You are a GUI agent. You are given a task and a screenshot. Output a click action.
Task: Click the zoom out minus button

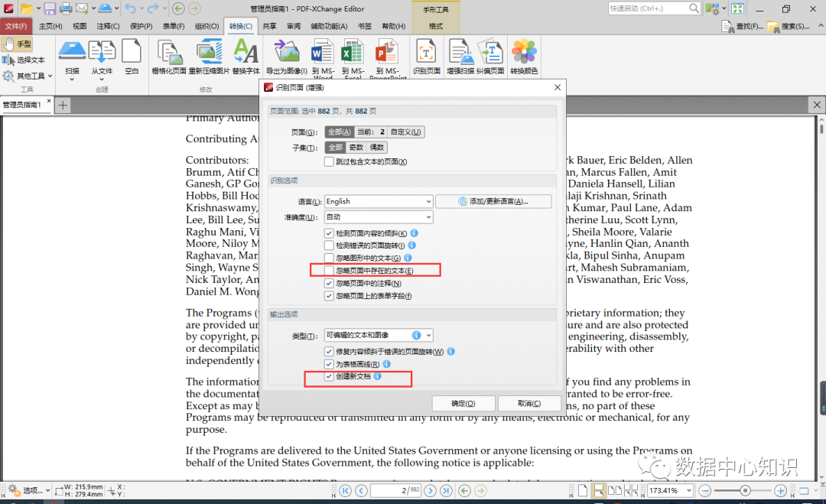(705, 491)
